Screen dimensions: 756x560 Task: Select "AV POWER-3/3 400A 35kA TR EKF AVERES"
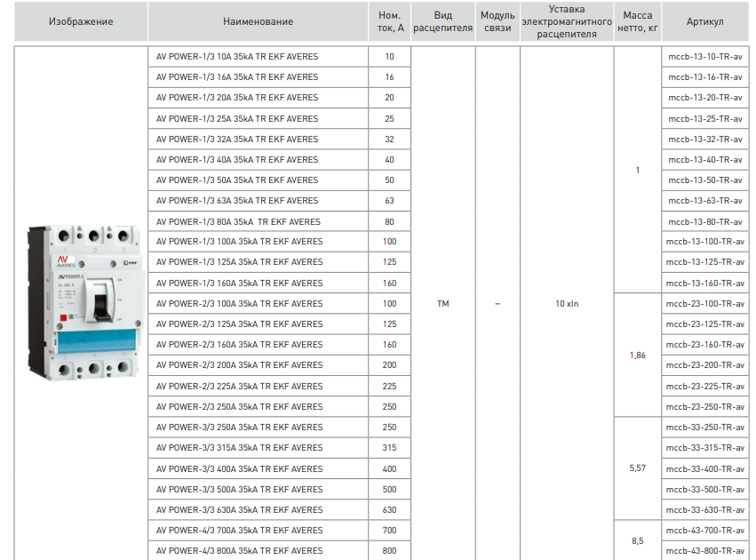[x=240, y=468]
